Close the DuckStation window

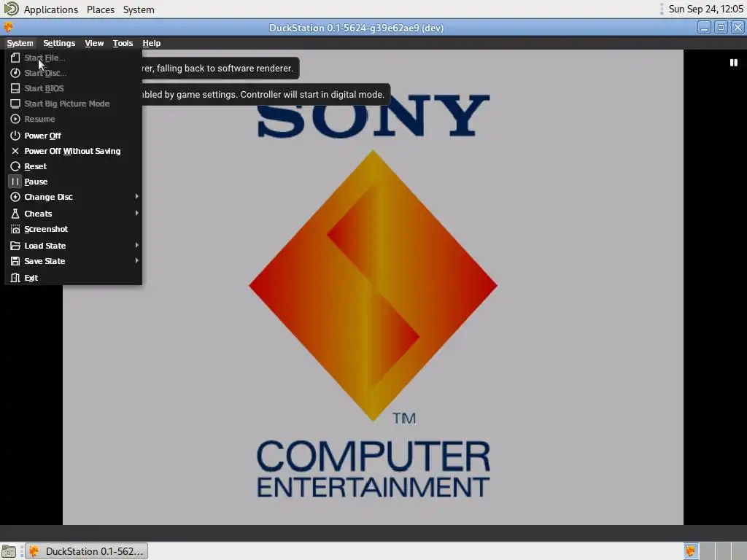coord(738,28)
